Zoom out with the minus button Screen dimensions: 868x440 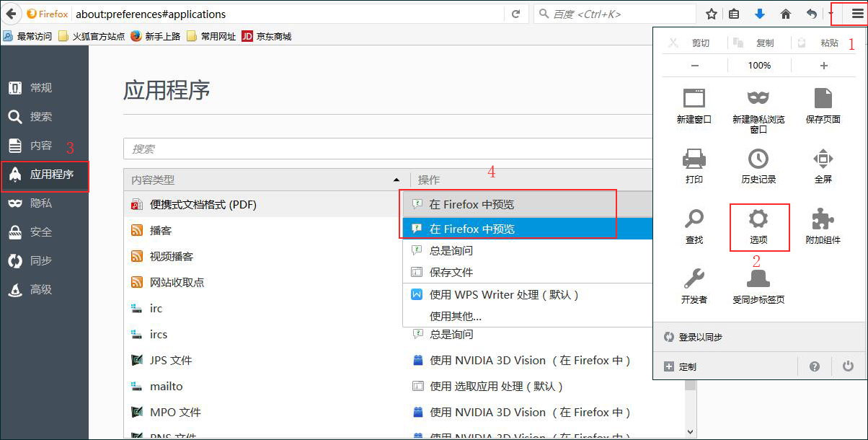click(x=695, y=66)
